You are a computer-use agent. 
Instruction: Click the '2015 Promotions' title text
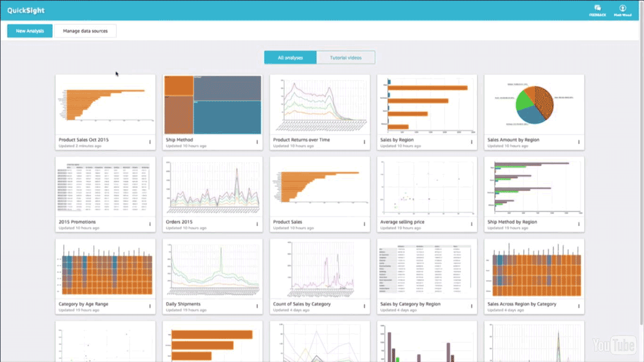pos(77,222)
